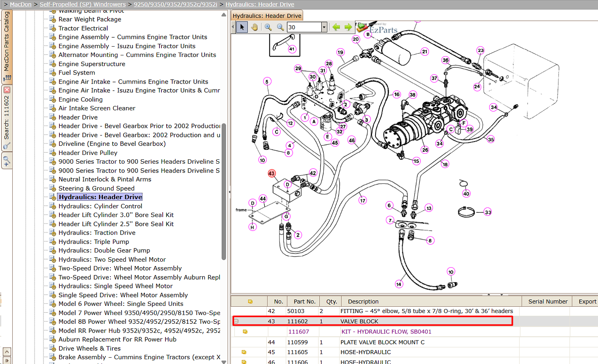Click the note icon column header

[250, 301]
